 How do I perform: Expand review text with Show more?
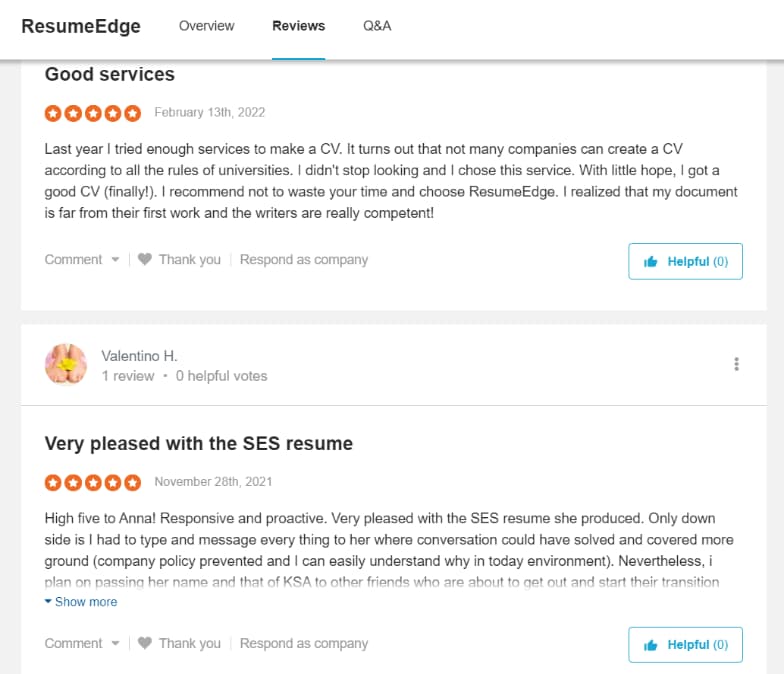tap(81, 602)
